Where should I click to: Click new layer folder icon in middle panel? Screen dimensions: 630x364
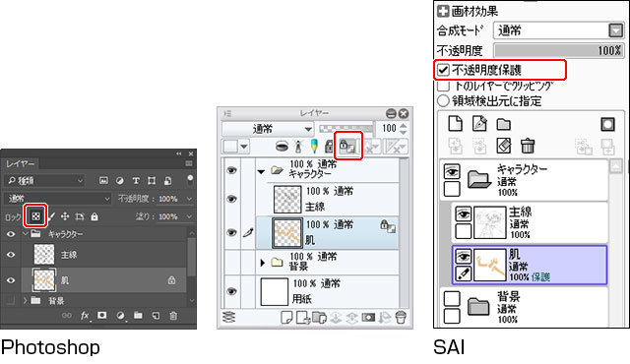[x=319, y=318]
